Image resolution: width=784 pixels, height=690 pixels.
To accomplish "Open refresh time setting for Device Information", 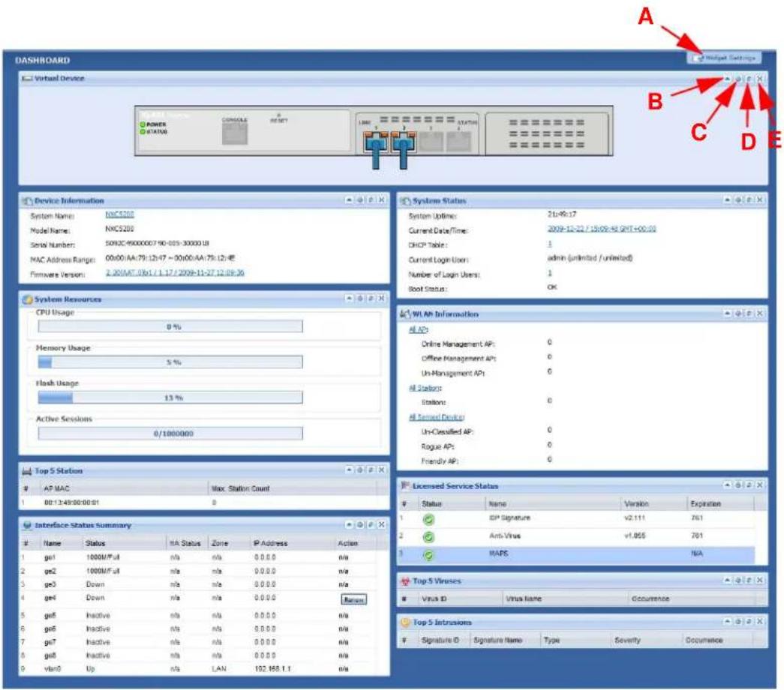I will pos(360,200).
